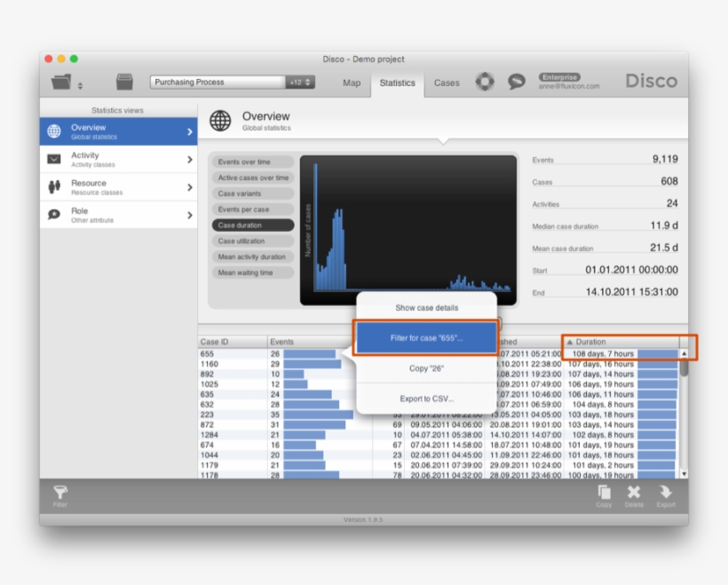The width and height of the screenshot is (728, 585).
Task: Open the Purchasing Process dataset dropdown
Action: point(233,83)
